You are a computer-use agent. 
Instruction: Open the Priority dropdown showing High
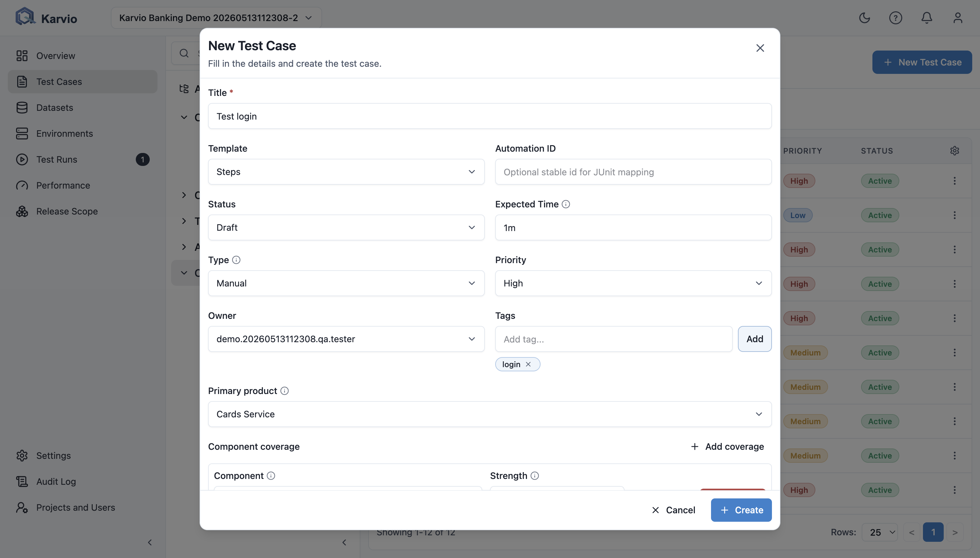[633, 283]
